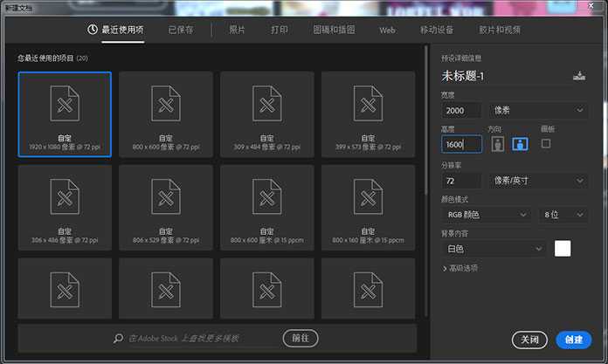This screenshot has height=364, width=608.
Task: Choose the 309 x 484 像素 preset icon
Action: 266,105
